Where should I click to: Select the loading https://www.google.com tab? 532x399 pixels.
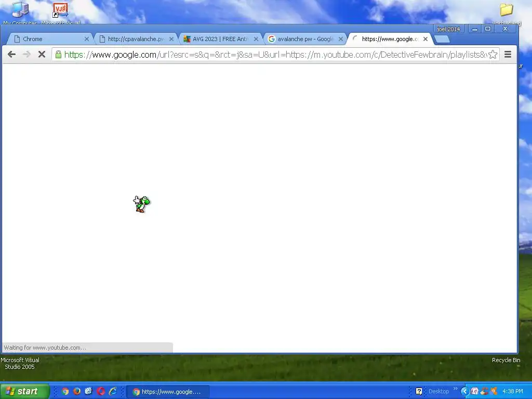pos(389,39)
